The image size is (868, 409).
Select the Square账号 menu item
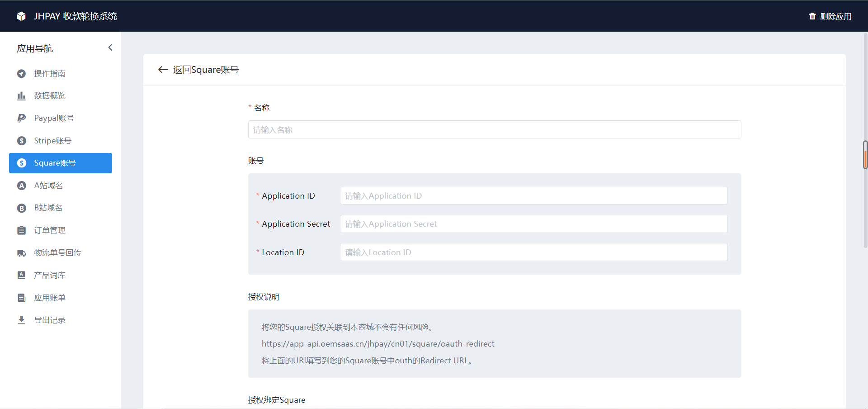pos(61,163)
